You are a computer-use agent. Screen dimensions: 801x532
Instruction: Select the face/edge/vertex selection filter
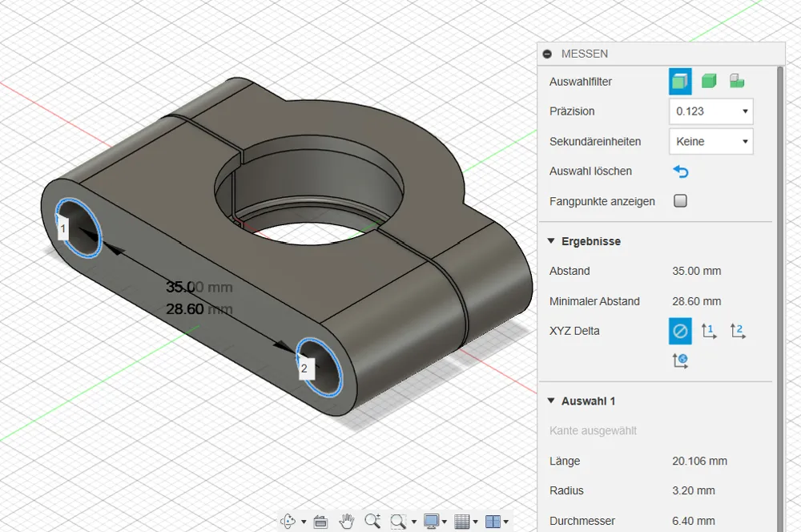click(x=680, y=81)
